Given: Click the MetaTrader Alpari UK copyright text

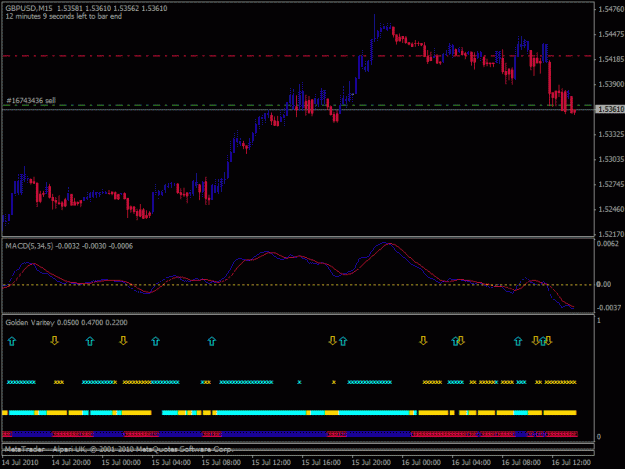Looking at the screenshot, I should coord(118,449).
